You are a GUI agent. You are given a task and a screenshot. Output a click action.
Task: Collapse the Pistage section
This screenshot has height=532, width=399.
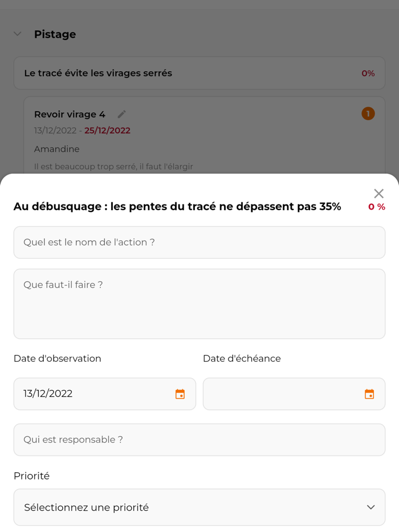[x=17, y=34]
